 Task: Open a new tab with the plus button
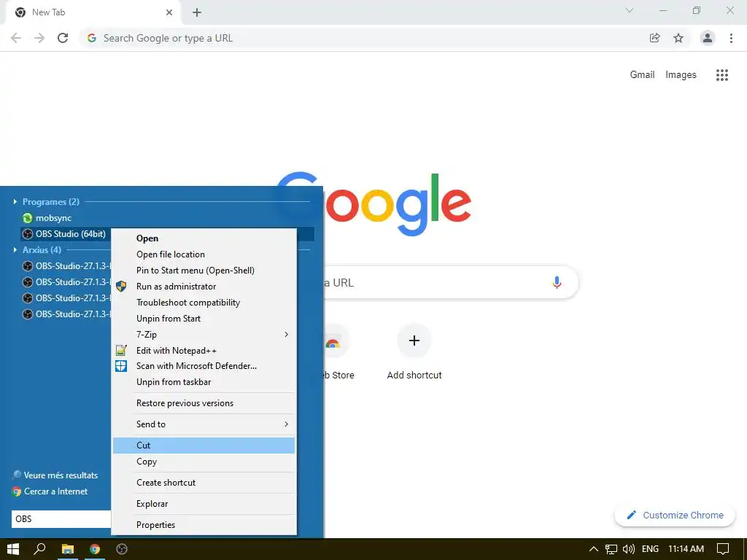point(197,12)
